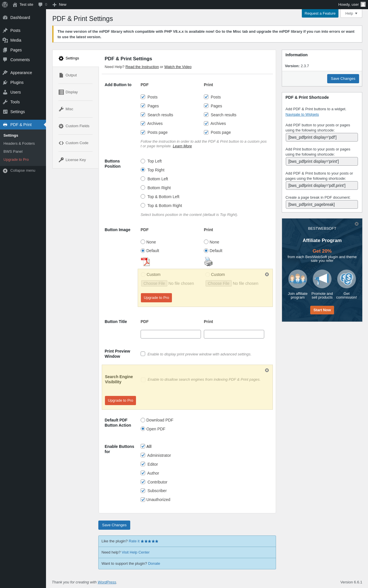Click the Media icon in sidebar

click(x=5, y=40)
